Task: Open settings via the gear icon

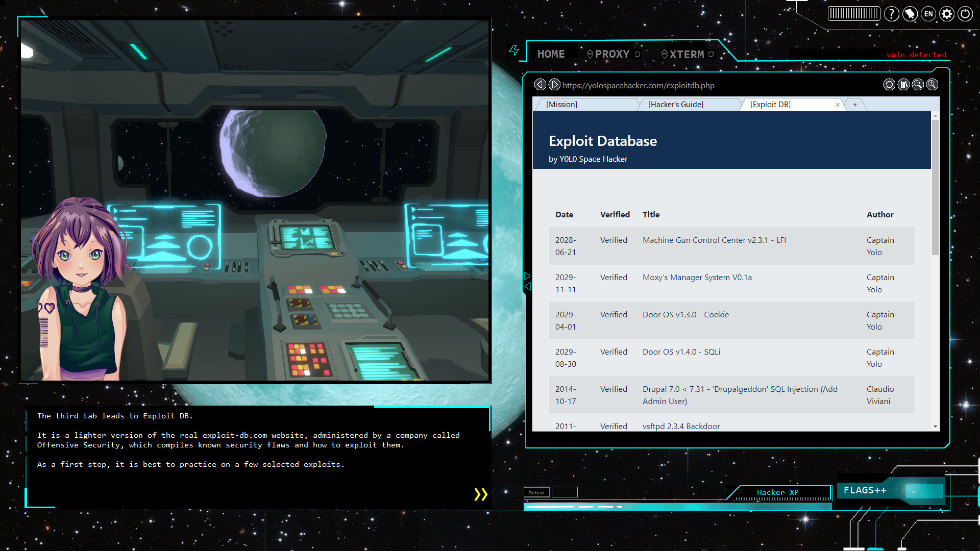Action: (947, 14)
